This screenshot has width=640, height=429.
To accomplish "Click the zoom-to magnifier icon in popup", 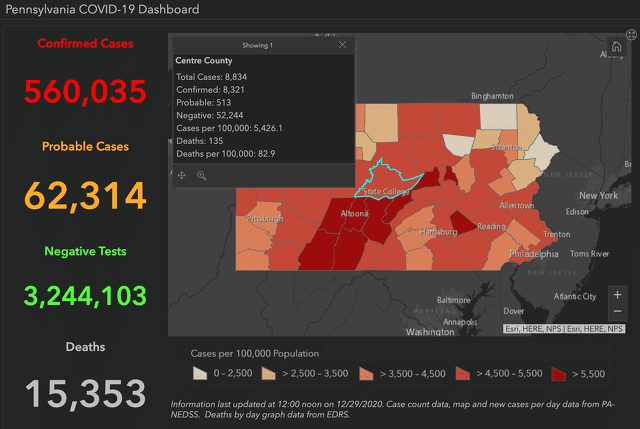I will click(202, 175).
